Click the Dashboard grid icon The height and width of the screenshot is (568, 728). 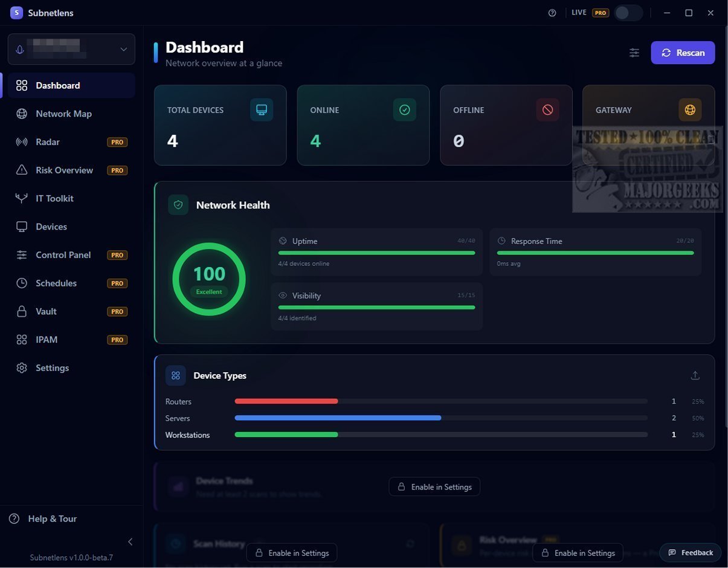click(x=22, y=85)
